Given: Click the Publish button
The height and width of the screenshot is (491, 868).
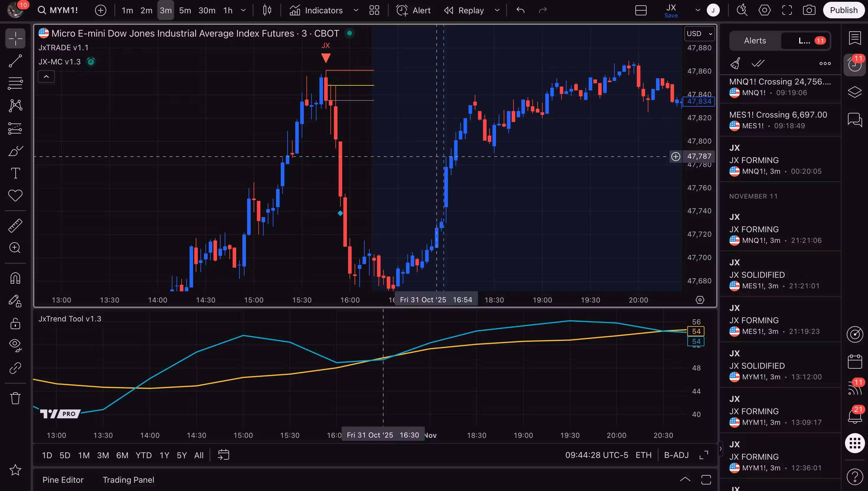Looking at the screenshot, I should 843,10.
